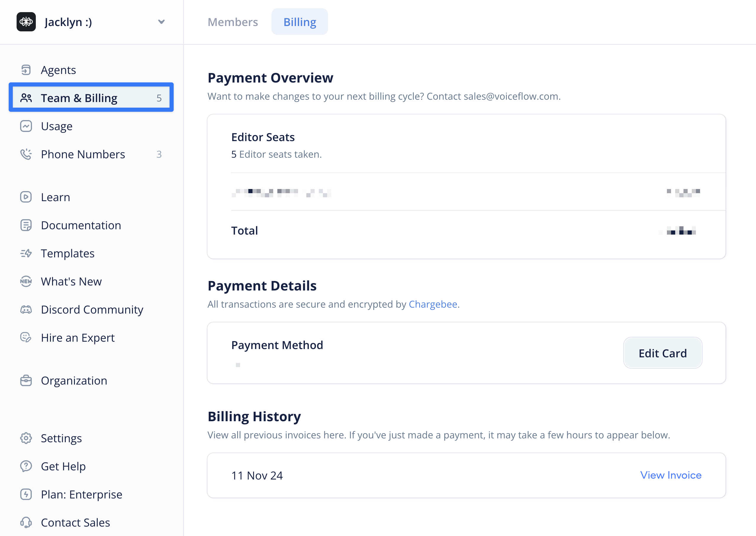
Task: Click the Hire an Expert icon
Action: click(26, 337)
